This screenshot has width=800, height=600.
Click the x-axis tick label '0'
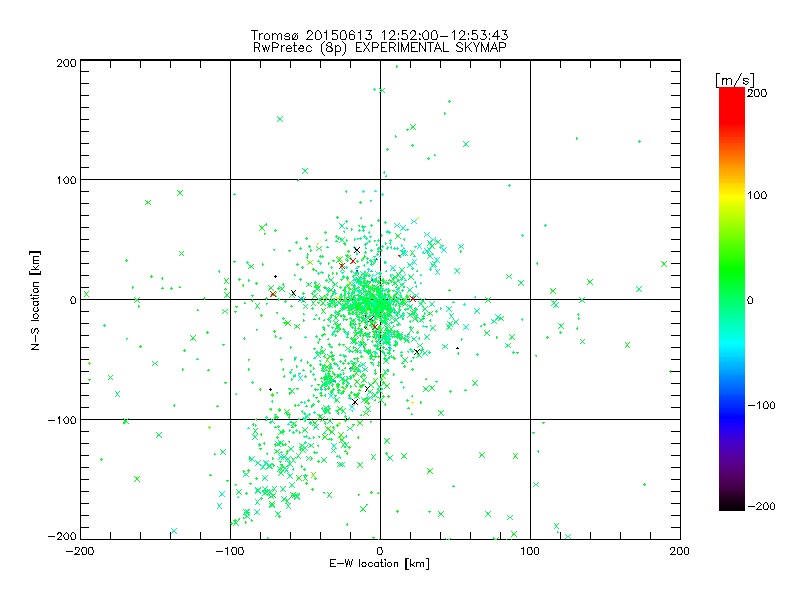(x=380, y=551)
